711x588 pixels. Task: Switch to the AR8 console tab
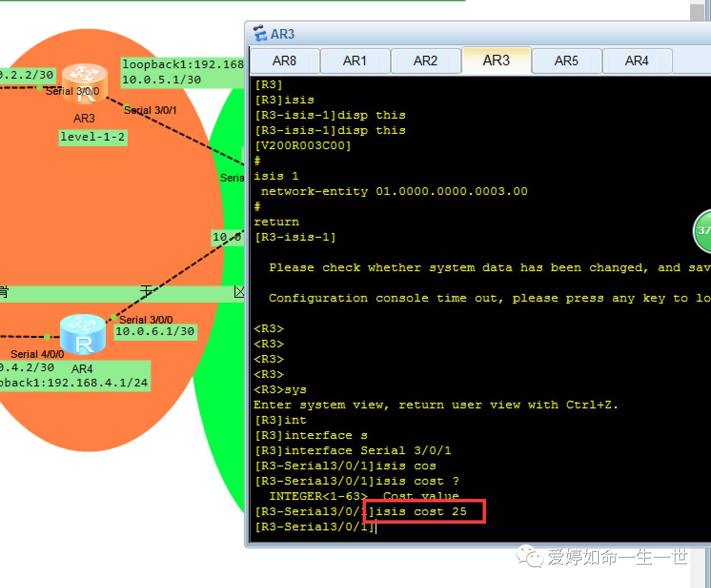point(284,61)
